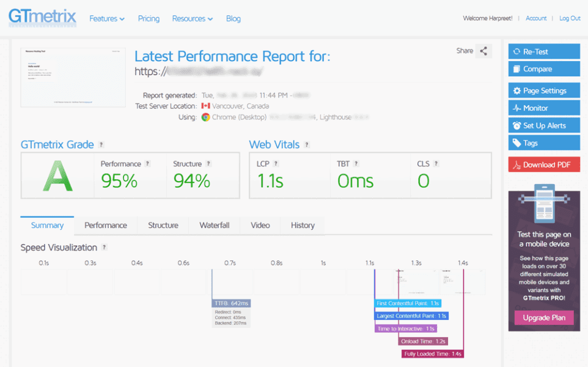
Task: Open the Pricing page
Action: [149, 19]
